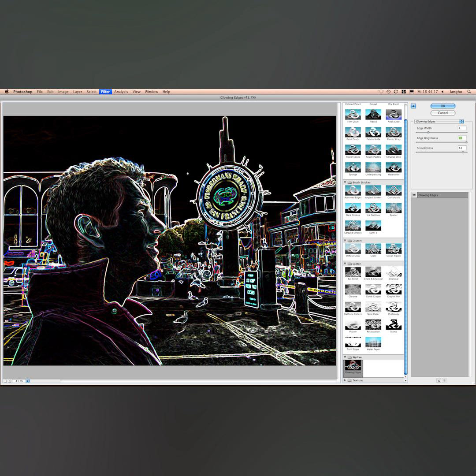Open the Layer menu
The width and height of the screenshot is (476, 476).
coord(78,92)
